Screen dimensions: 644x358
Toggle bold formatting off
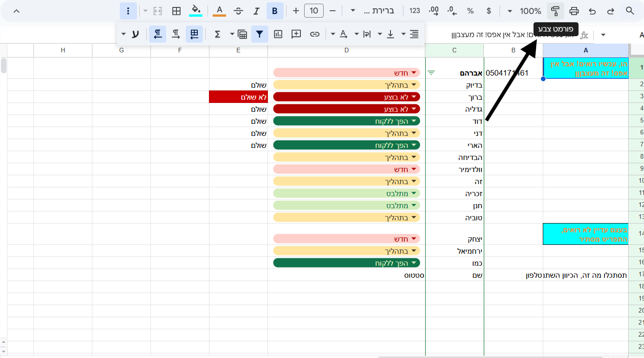[x=275, y=11]
